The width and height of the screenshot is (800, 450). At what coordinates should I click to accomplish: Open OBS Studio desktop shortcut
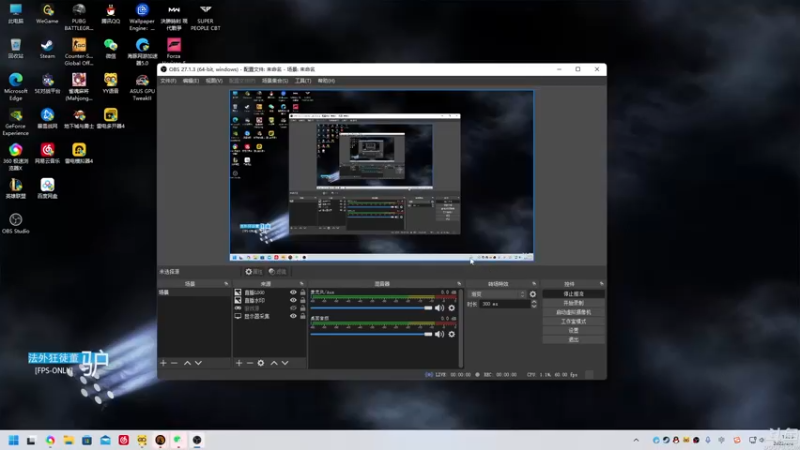point(15,223)
